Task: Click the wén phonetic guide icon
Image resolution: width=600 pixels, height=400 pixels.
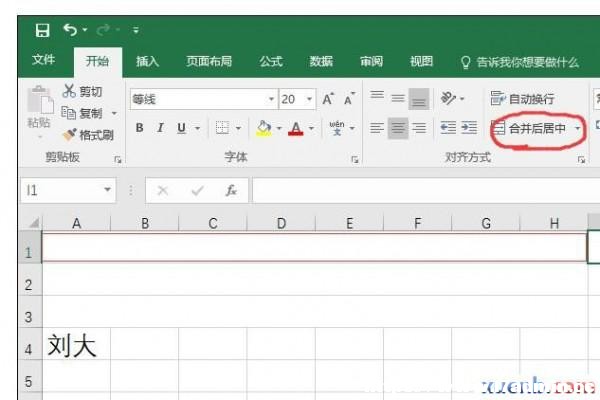Action: [x=337, y=128]
